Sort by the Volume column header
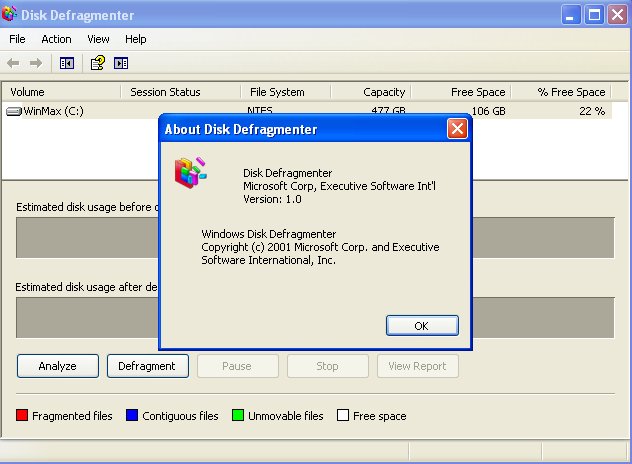 click(x=62, y=92)
